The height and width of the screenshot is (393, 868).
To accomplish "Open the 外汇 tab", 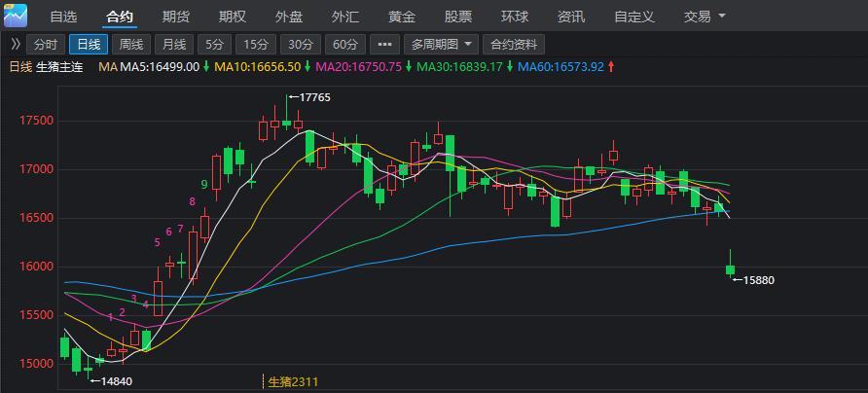I will [x=345, y=17].
